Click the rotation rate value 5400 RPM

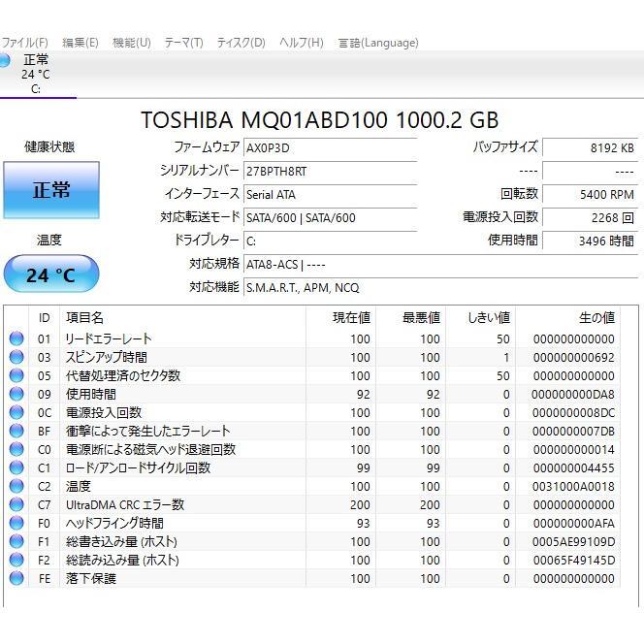pyautogui.click(x=591, y=195)
